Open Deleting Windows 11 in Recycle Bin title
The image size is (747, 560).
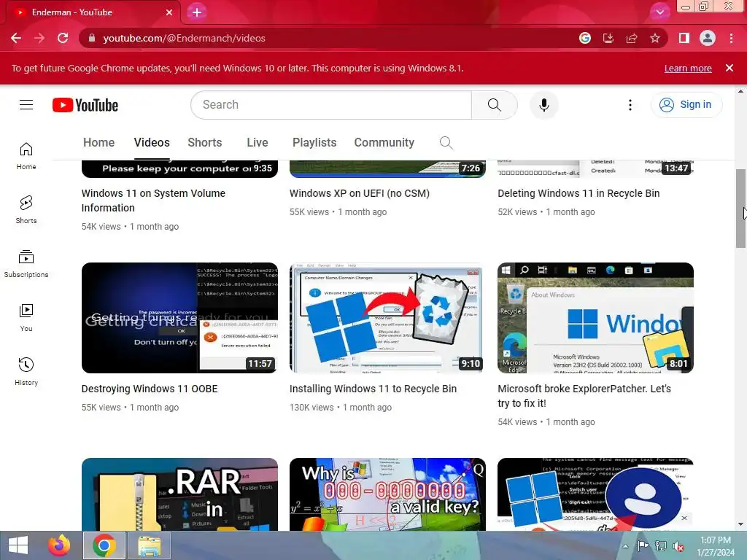pos(578,193)
